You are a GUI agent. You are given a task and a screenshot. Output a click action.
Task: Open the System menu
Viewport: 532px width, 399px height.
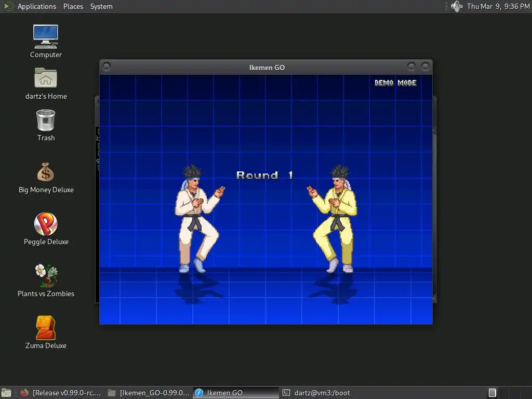click(101, 6)
